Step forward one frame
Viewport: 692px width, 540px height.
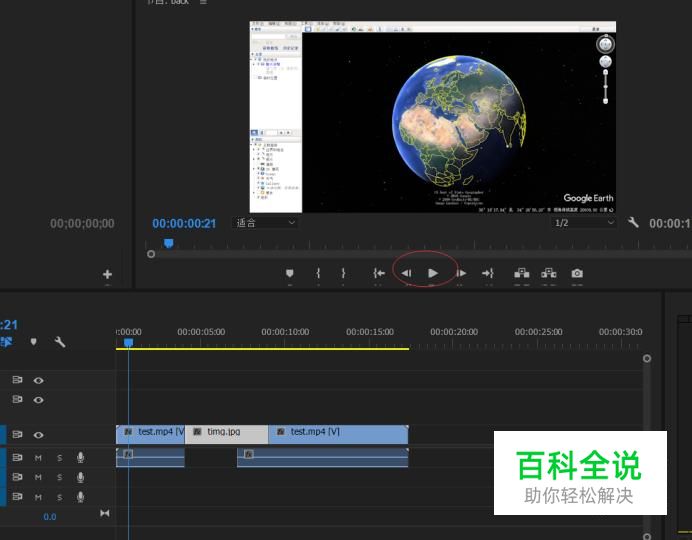click(x=461, y=274)
